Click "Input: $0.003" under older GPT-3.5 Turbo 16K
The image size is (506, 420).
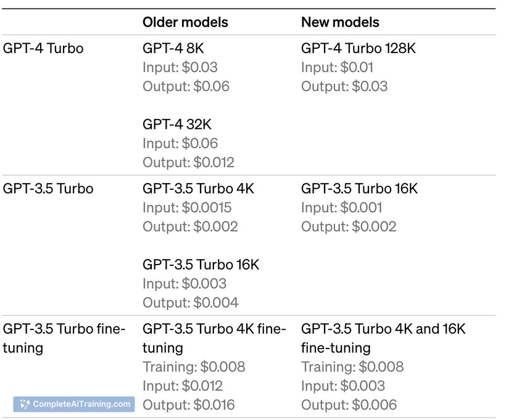click(x=185, y=284)
